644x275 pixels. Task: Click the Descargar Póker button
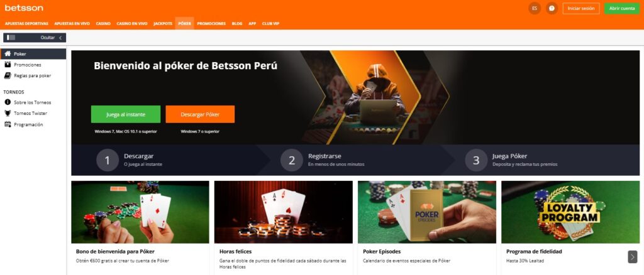coord(200,114)
